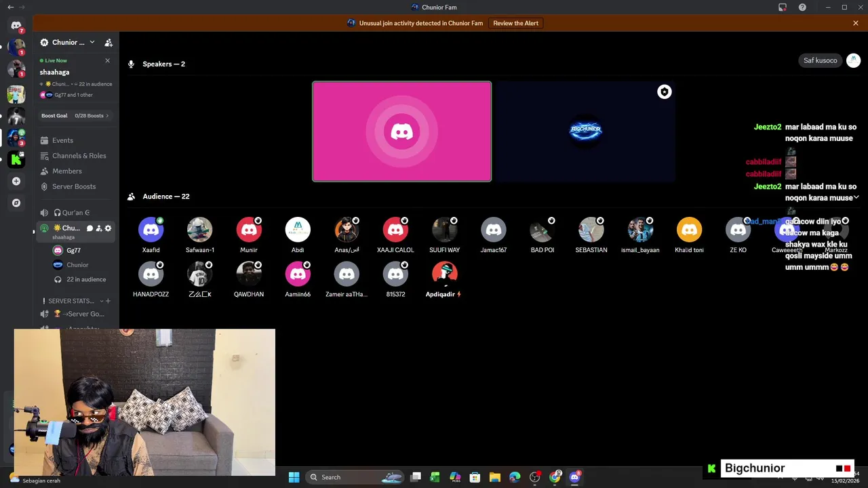
Task: Click invite icon on Chunior stage channel
Action: [99, 228]
